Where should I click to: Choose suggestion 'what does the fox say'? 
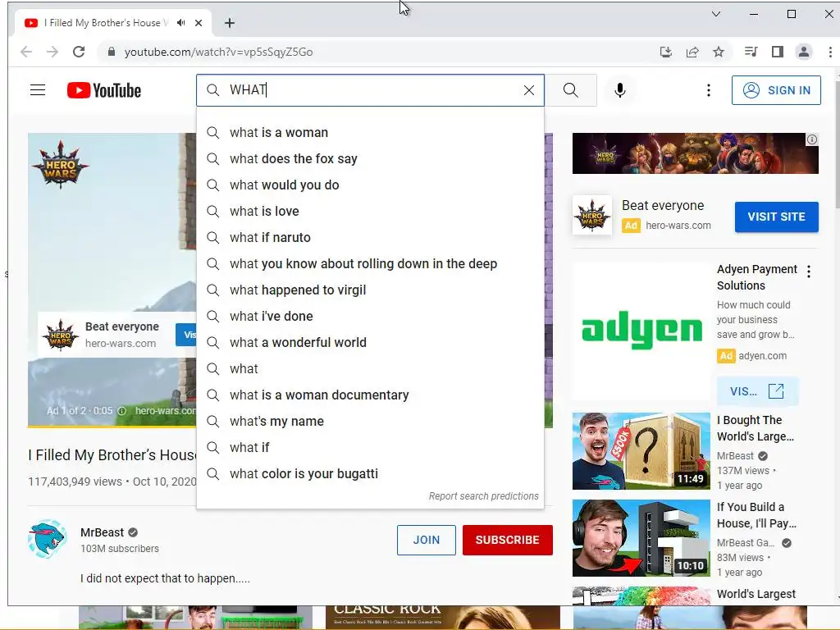point(370,158)
